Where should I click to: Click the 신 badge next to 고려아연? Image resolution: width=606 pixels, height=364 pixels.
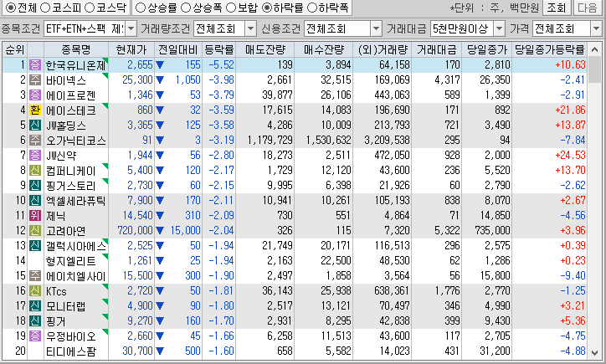point(35,231)
